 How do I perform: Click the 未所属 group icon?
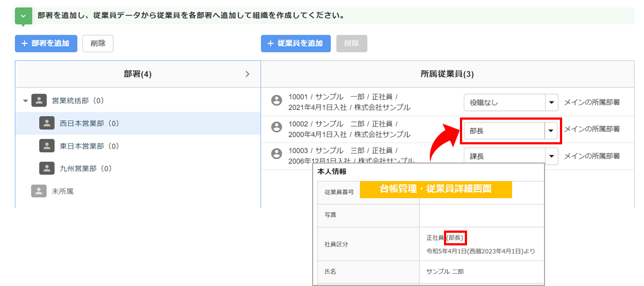pyautogui.click(x=38, y=191)
